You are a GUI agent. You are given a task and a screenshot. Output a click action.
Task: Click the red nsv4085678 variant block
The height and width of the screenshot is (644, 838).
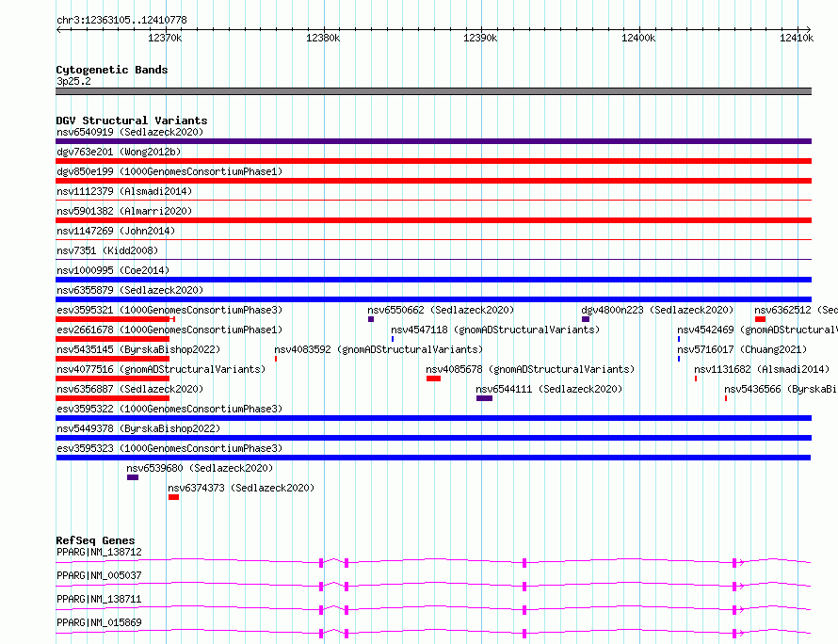433,378
